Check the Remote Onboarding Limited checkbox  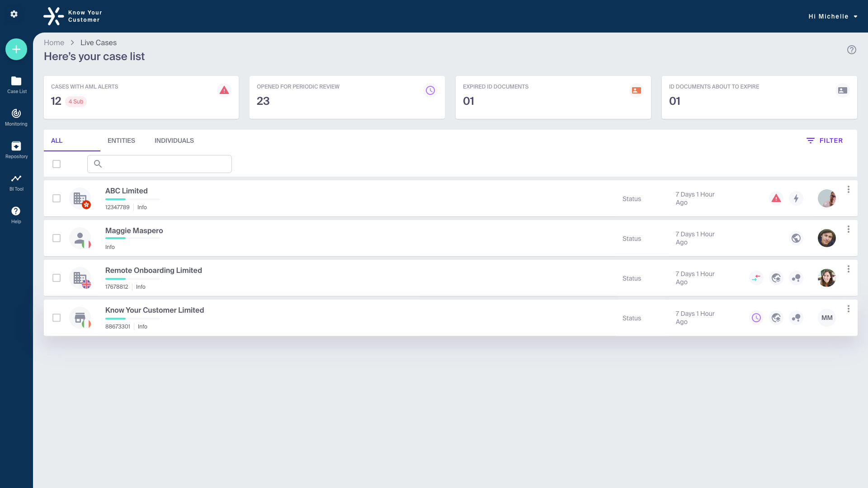point(57,278)
